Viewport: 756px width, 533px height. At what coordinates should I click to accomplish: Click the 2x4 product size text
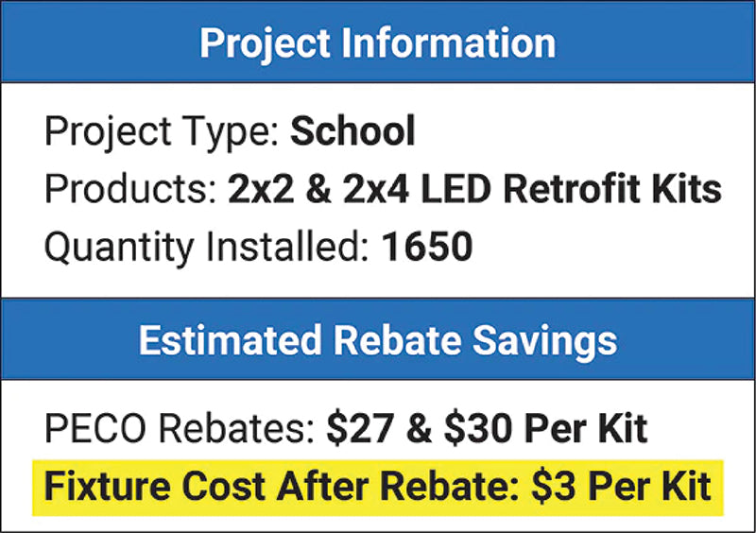point(376,189)
